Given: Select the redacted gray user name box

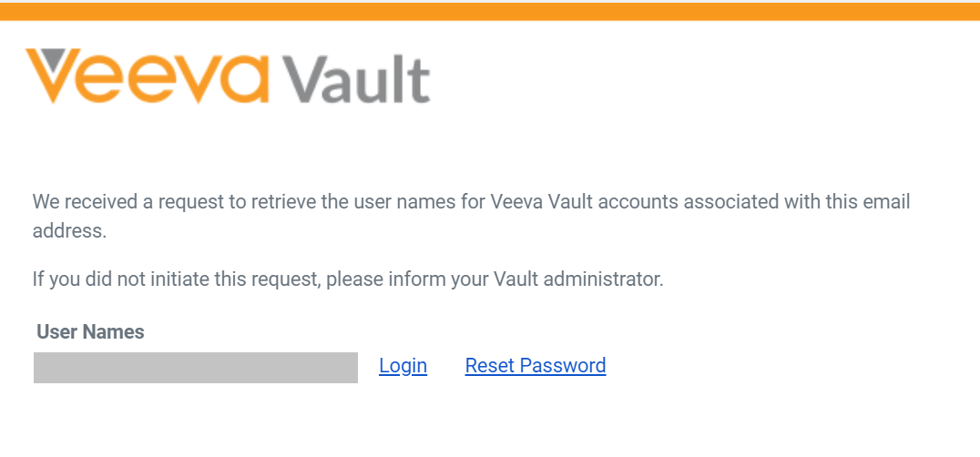Looking at the screenshot, I should coord(196,368).
